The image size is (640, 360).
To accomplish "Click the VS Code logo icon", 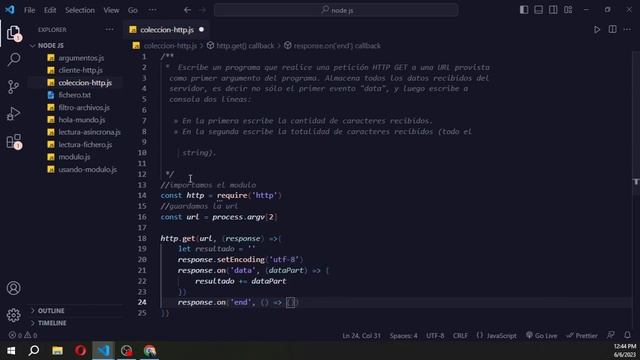I will (10, 10).
